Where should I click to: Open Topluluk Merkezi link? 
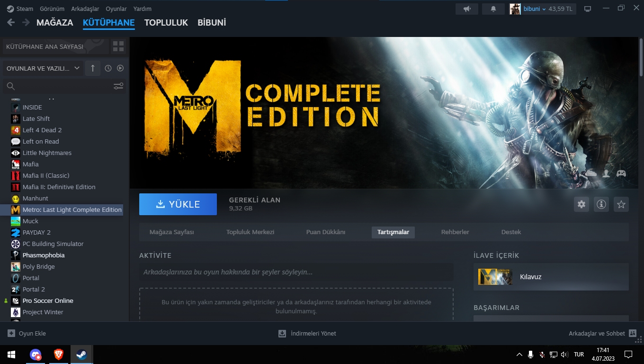coord(250,232)
